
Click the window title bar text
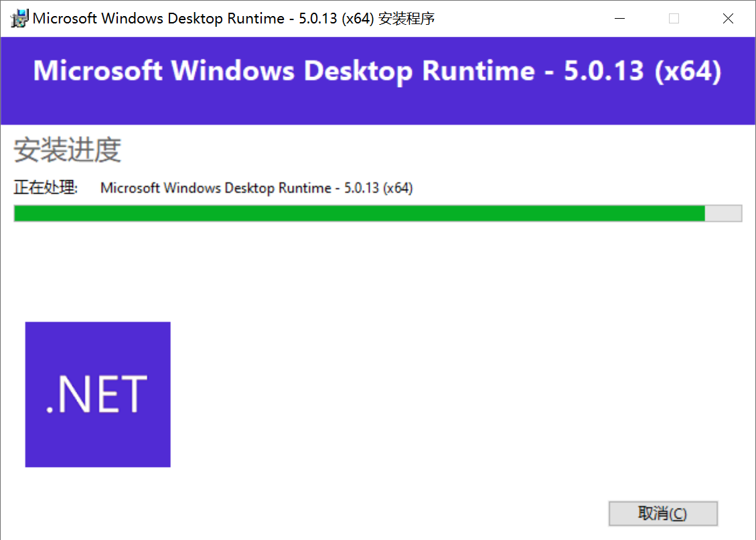coord(233,18)
